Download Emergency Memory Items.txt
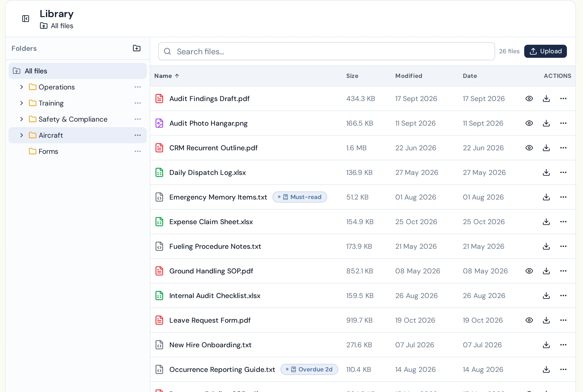583x392 pixels. pos(546,197)
